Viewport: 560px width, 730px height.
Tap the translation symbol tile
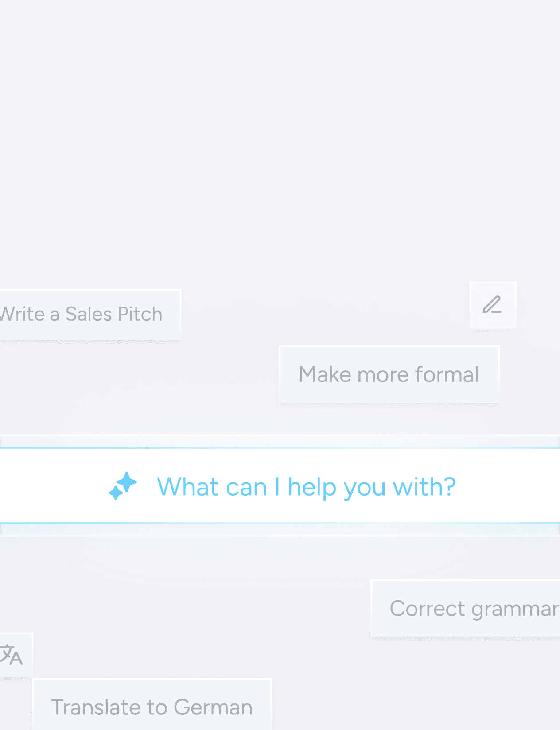(x=12, y=655)
